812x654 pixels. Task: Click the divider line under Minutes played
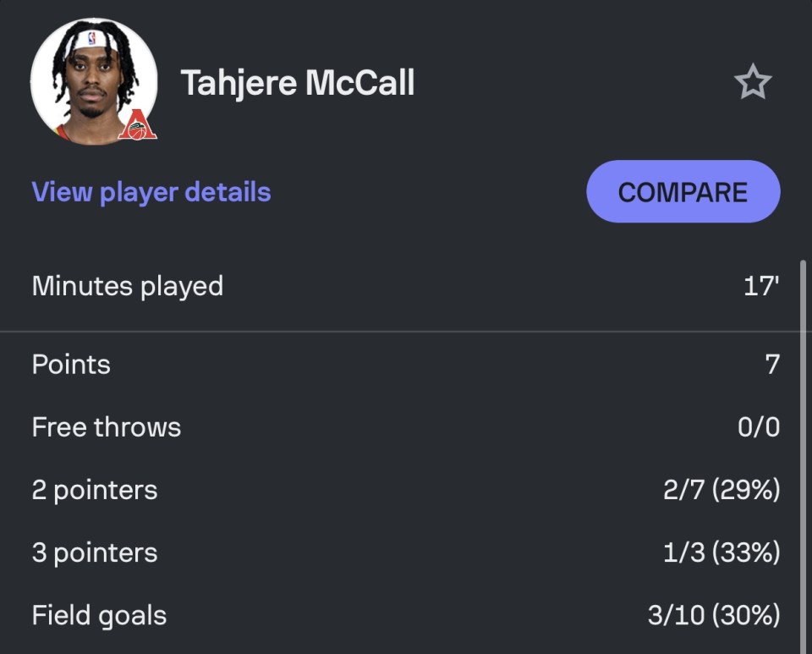tap(399, 332)
